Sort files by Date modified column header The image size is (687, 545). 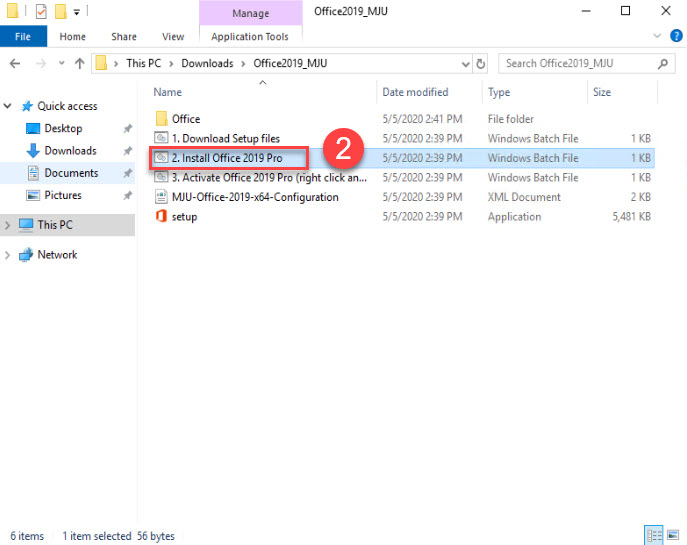[x=415, y=92]
